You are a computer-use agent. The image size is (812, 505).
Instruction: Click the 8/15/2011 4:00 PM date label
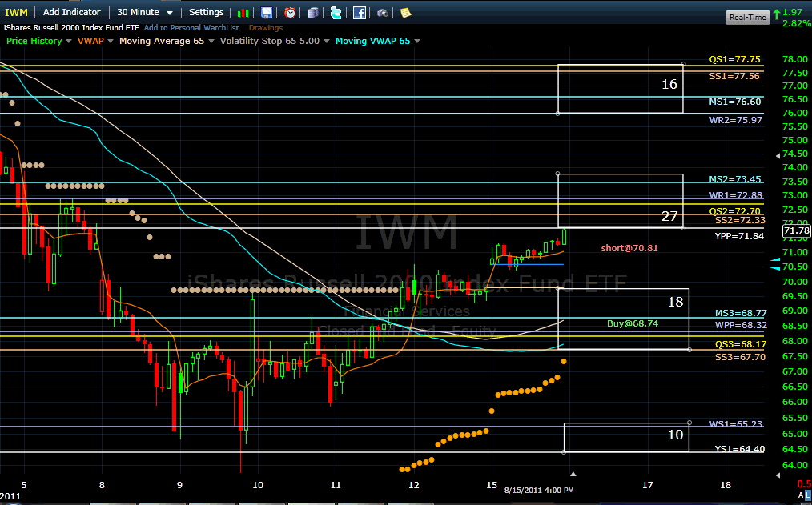[x=539, y=490]
